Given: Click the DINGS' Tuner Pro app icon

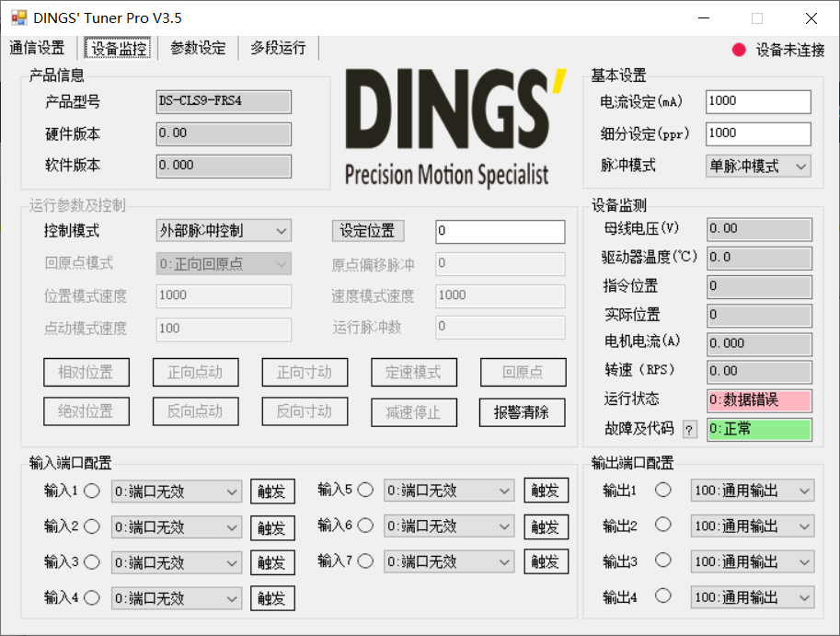Looking at the screenshot, I should pos(18,17).
